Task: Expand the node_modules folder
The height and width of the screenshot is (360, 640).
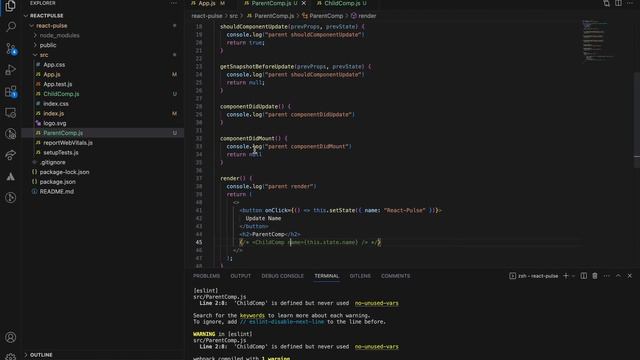Action: 59,36
